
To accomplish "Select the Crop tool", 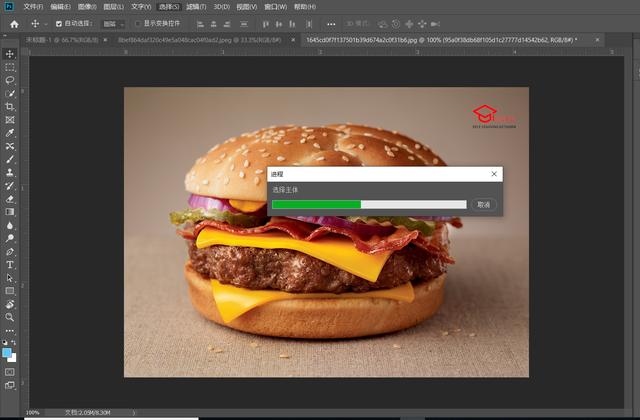I will [x=10, y=107].
